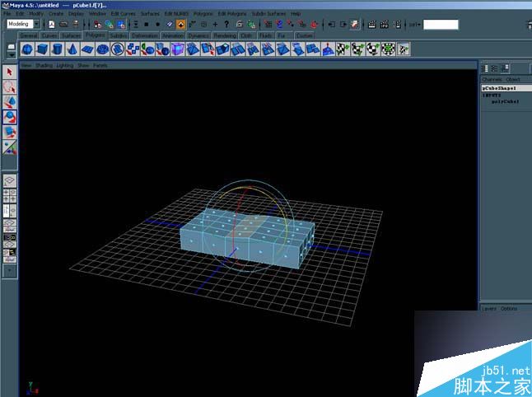
Task: Toggle the square points mask icon
Action: [147, 24]
